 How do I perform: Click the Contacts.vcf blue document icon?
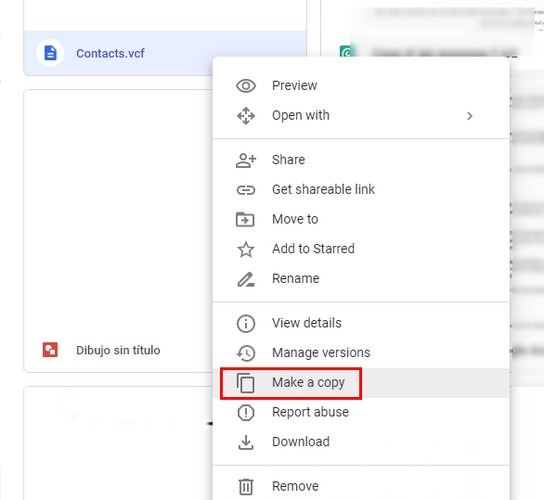pyautogui.click(x=50, y=53)
